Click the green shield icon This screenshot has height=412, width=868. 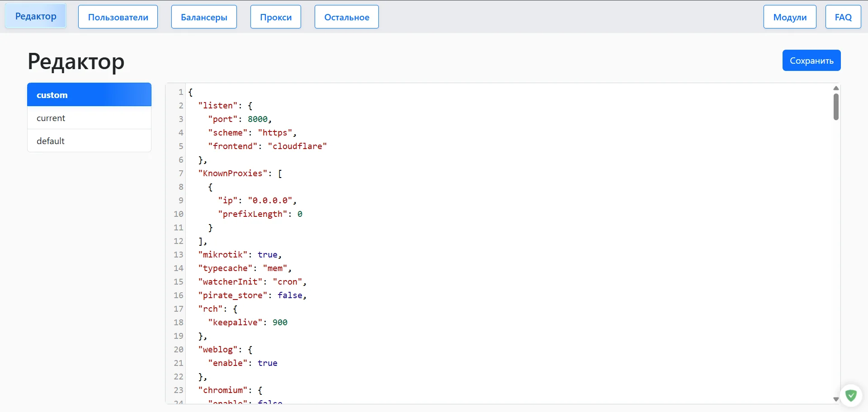pyautogui.click(x=851, y=396)
